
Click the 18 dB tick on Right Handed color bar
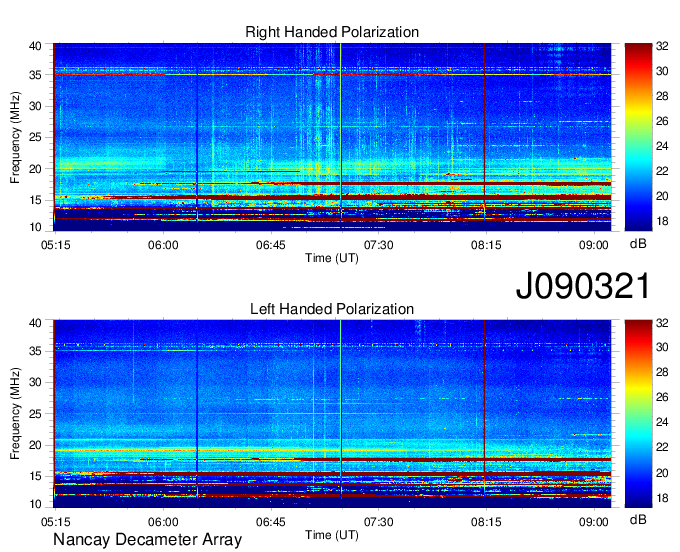point(662,221)
